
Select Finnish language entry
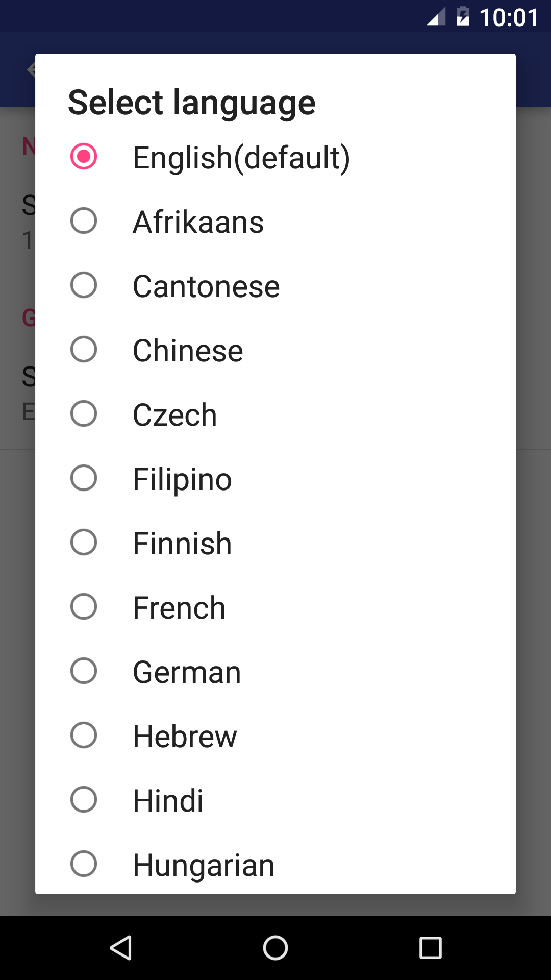[182, 543]
